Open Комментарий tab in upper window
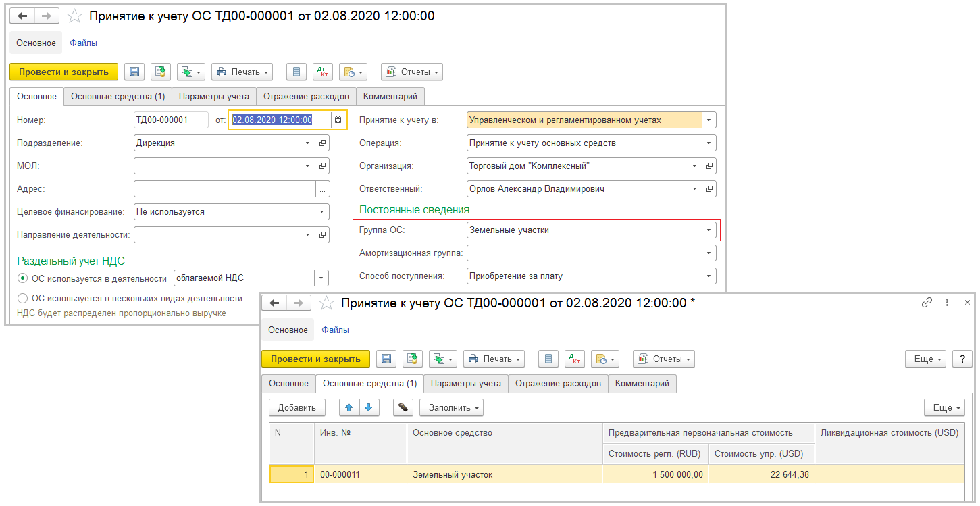Screen dimensions: 980x506 tap(391, 97)
